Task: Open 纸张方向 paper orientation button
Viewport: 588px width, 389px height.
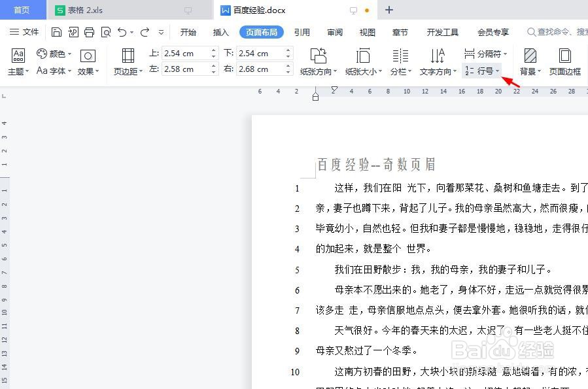Action: (x=319, y=62)
